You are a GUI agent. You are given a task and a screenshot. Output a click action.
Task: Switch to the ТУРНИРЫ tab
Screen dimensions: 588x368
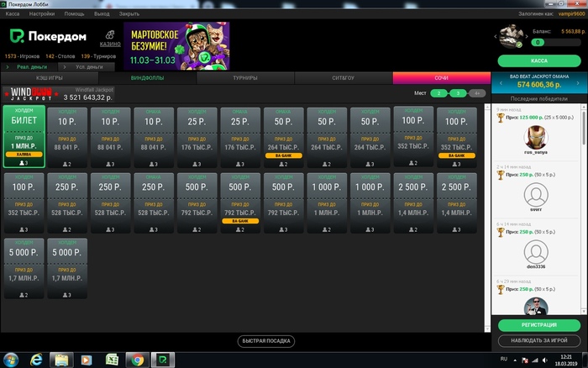tap(245, 78)
